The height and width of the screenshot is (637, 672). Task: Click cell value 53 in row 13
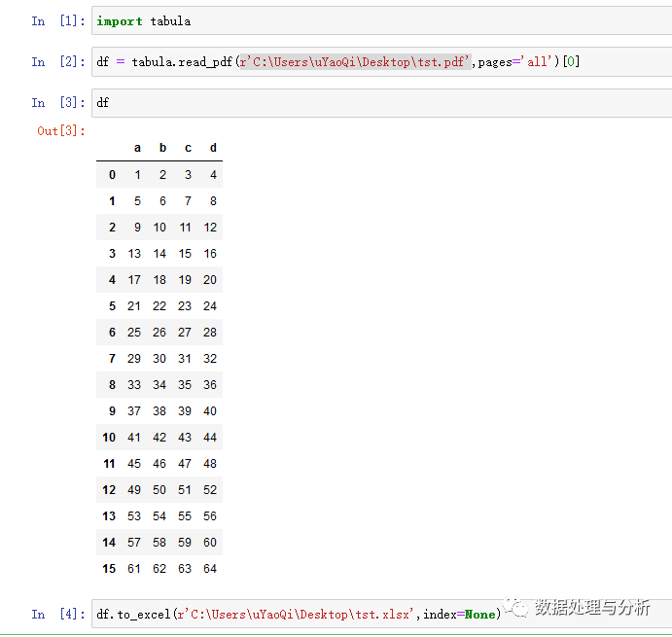(134, 516)
